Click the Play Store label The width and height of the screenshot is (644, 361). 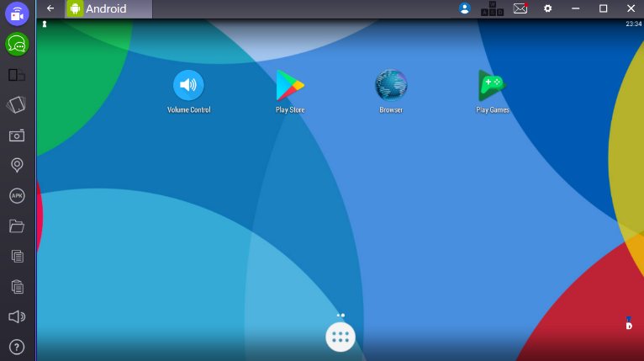pyautogui.click(x=290, y=109)
